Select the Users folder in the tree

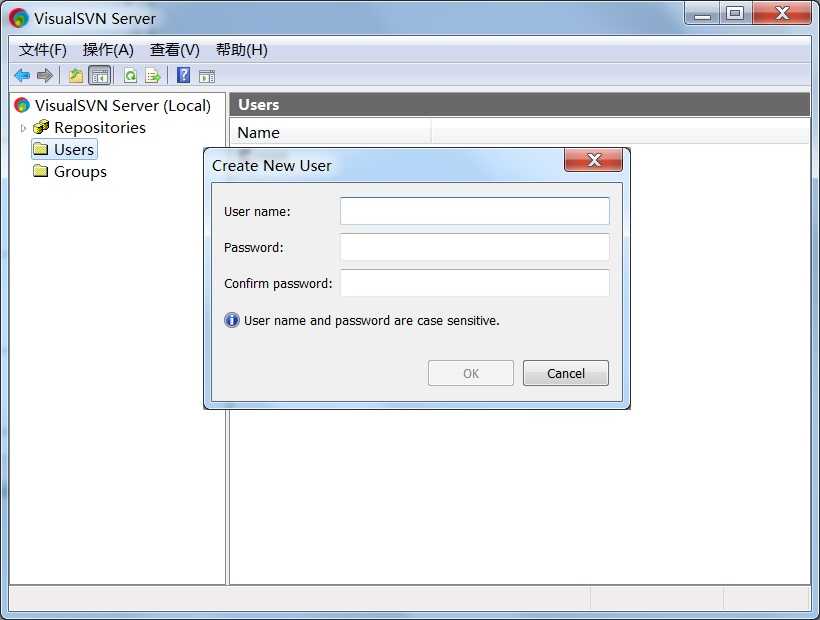tap(64, 150)
